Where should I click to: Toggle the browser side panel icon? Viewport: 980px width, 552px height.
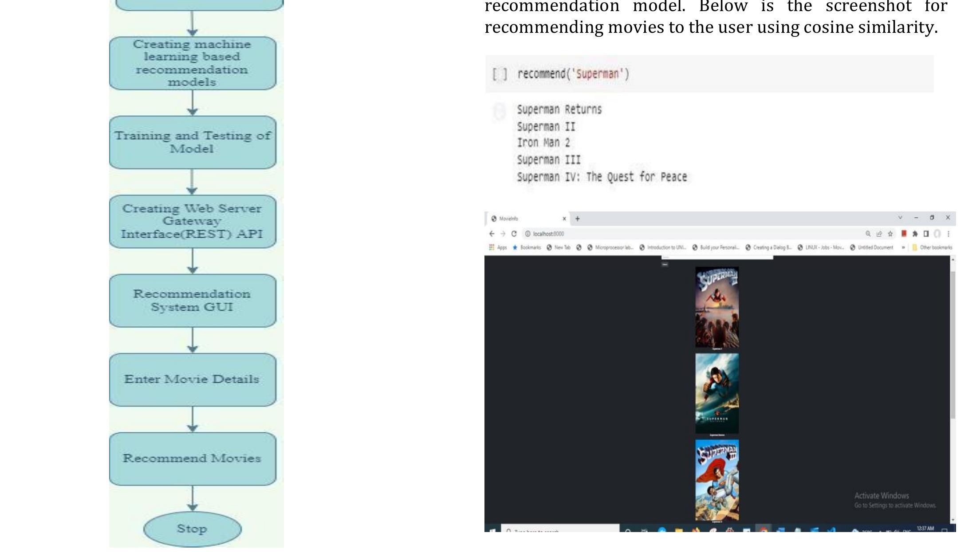pyautogui.click(x=926, y=234)
